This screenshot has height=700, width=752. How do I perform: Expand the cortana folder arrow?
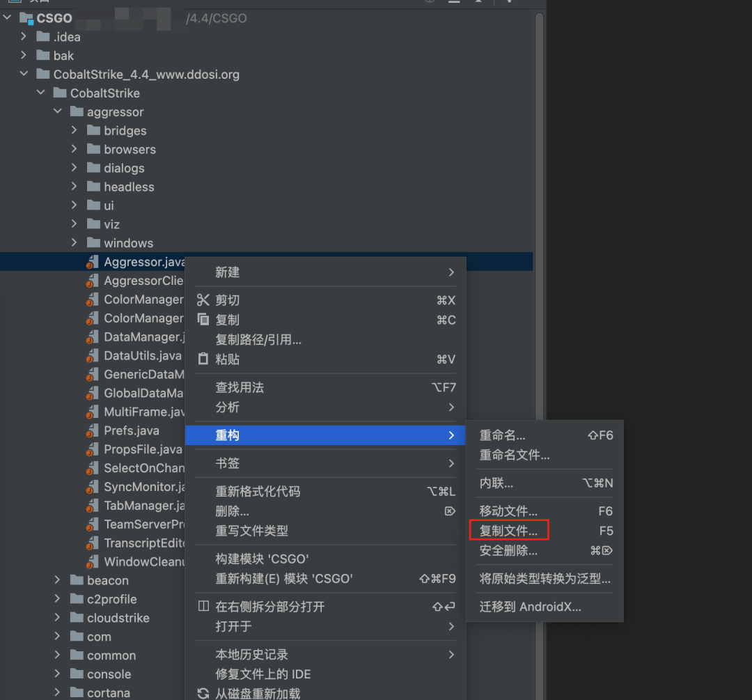tap(57, 692)
